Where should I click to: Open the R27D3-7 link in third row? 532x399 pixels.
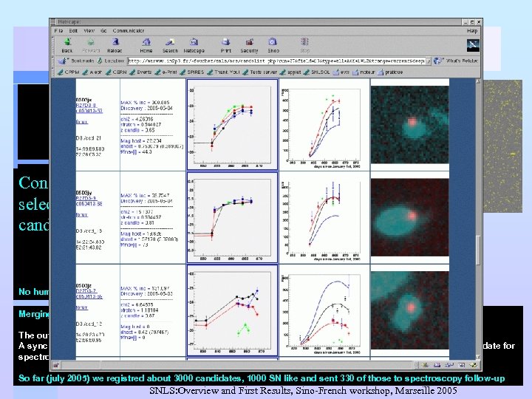tap(86, 291)
